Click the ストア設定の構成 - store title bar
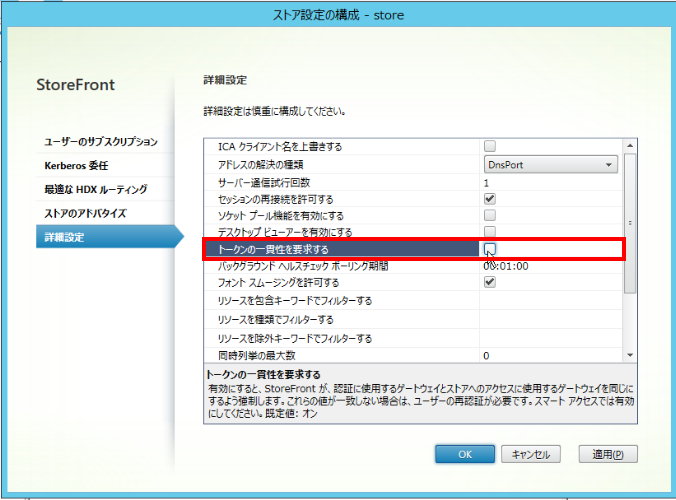The width and height of the screenshot is (676, 500). coord(338,15)
